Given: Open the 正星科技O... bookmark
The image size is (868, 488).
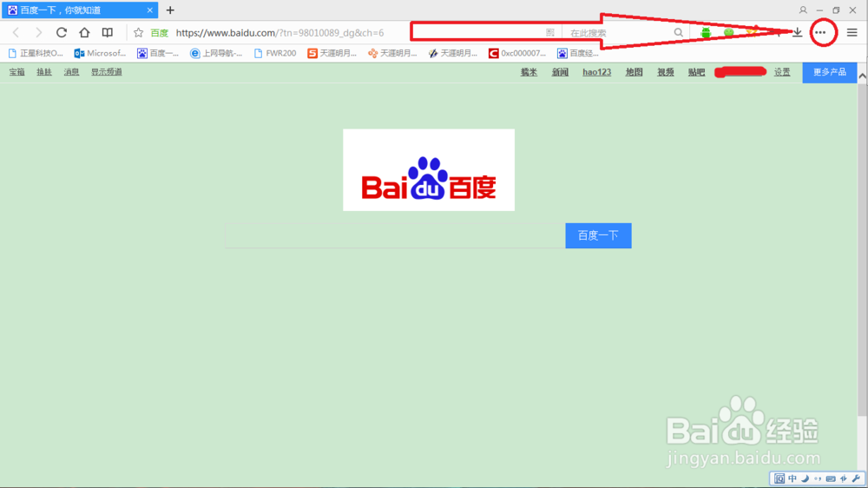Looking at the screenshot, I should pos(36,53).
